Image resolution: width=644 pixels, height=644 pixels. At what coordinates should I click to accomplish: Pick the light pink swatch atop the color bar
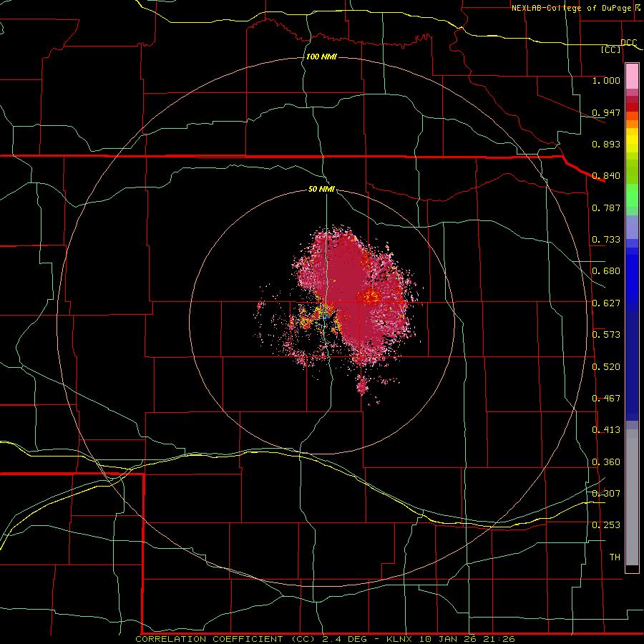pyautogui.click(x=632, y=76)
